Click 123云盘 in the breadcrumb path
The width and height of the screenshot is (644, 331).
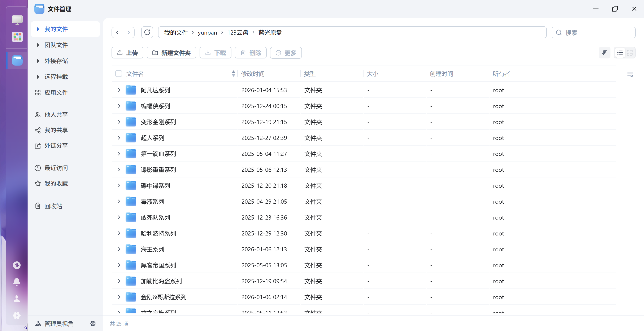click(x=238, y=32)
